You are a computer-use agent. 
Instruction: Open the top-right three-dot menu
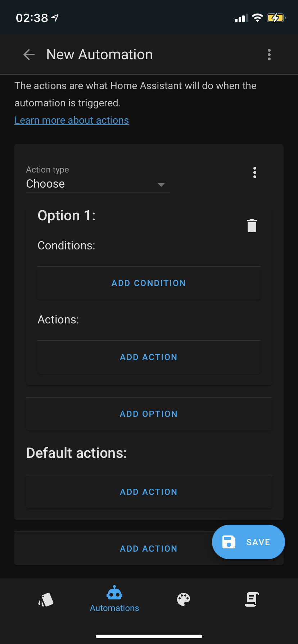(269, 54)
